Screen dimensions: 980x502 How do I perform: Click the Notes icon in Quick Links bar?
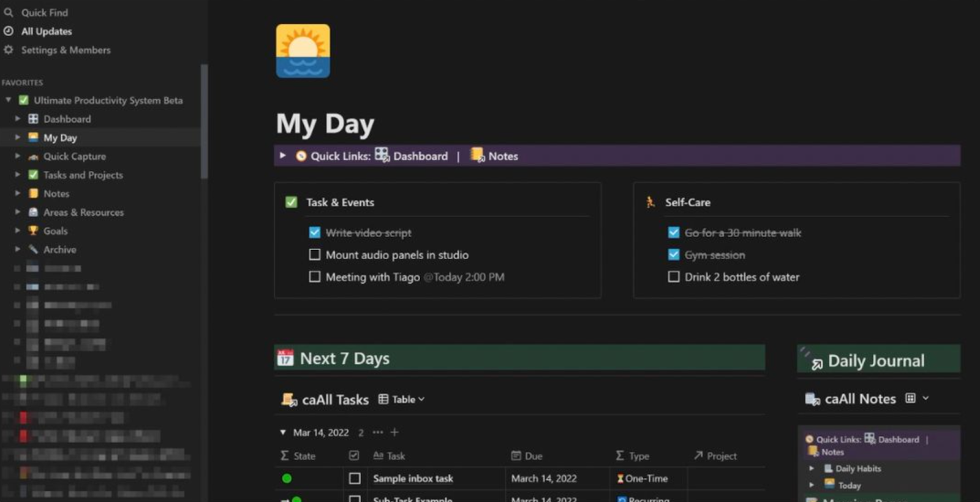(x=477, y=154)
